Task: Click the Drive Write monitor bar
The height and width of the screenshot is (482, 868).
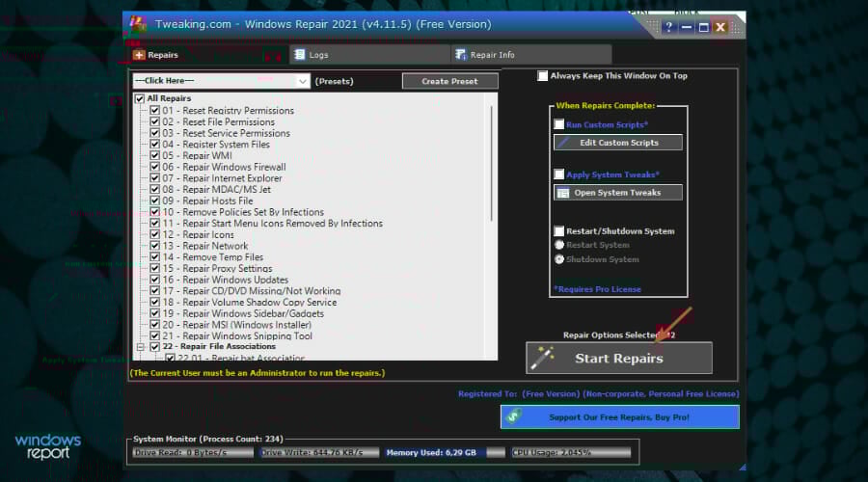Action: pyautogui.click(x=320, y=453)
